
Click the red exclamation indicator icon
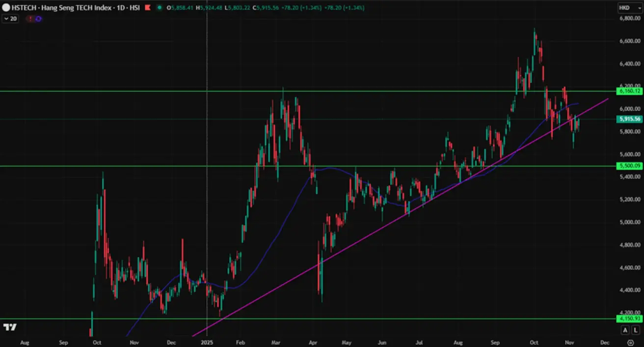coord(31,19)
